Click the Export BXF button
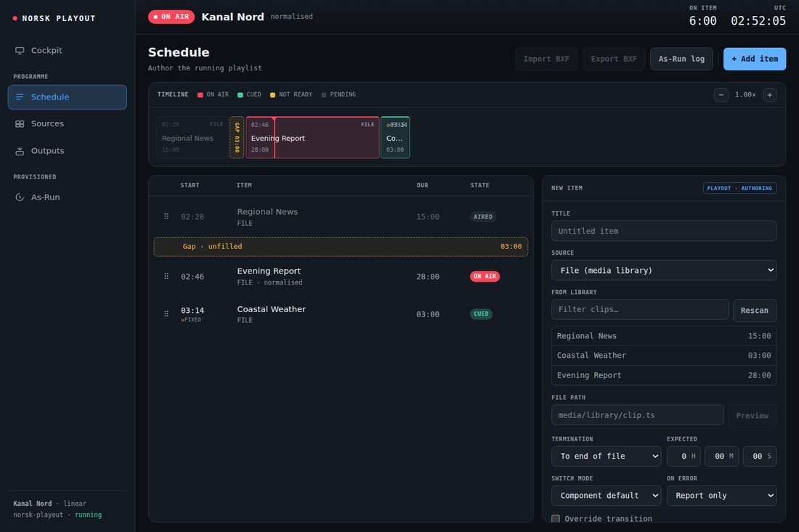Screen dimensions: 799x532 click(x=614, y=59)
